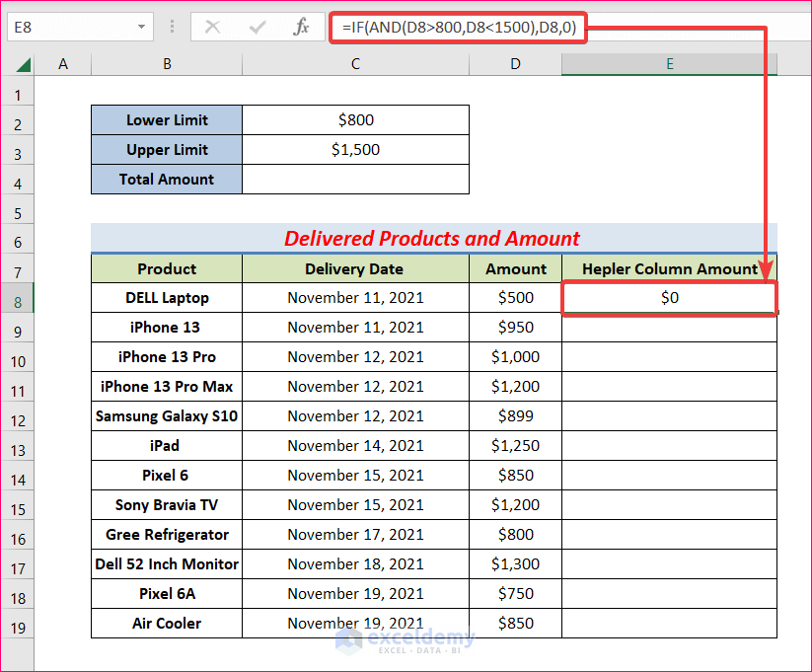812x672 pixels.
Task: Click the 'Amount' header cell
Action: coord(515,268)
